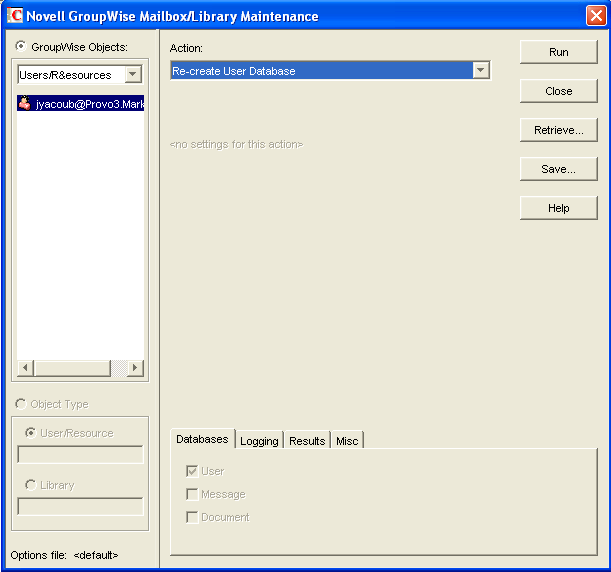Choose Library radio option
This screenshot has height=572, width=611.
tap(30, 485)
